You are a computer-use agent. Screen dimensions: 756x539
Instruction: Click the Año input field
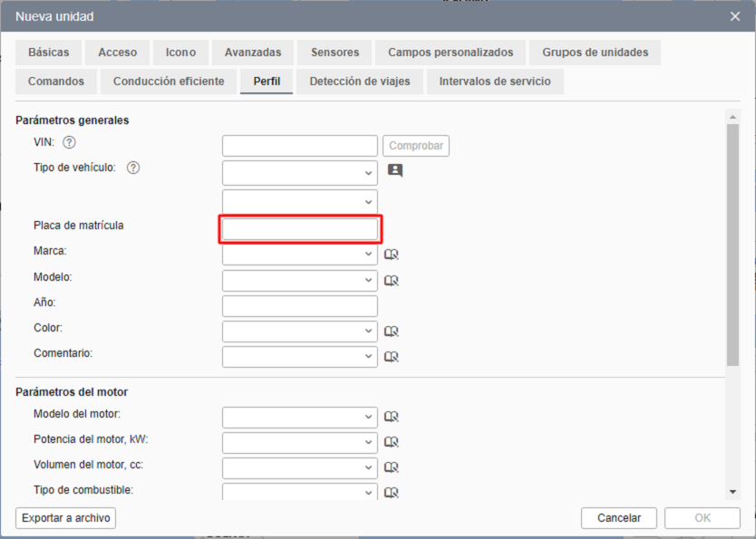(x=300, y=306)
